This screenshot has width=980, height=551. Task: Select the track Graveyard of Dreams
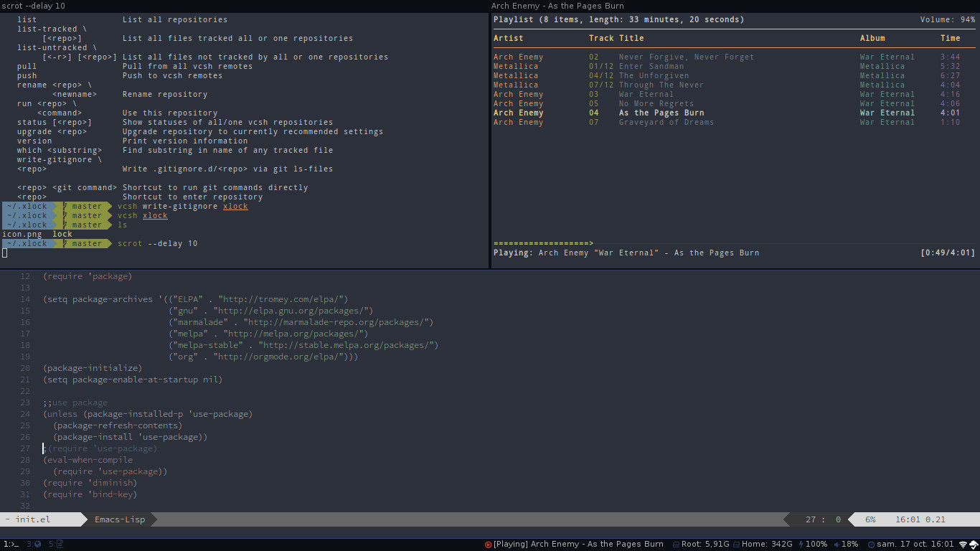coord(666,122)
